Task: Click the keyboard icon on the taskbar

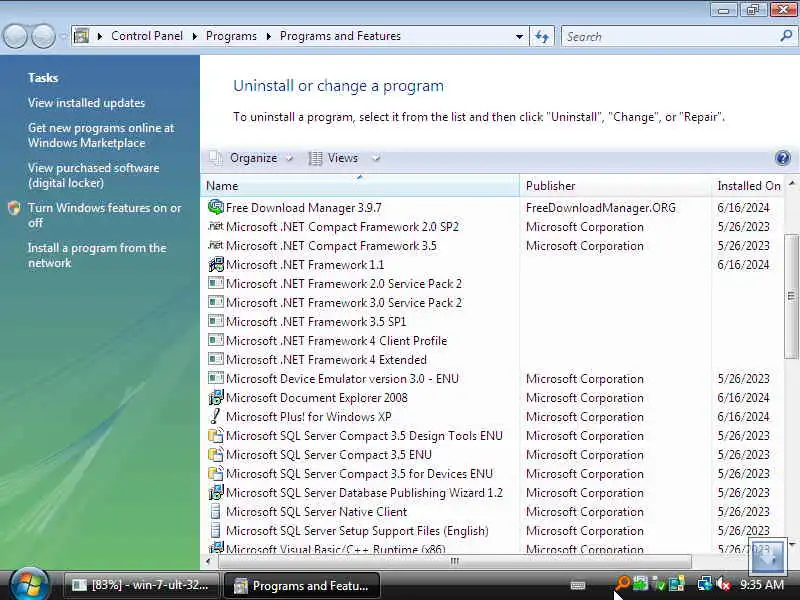Action: pyautogui.click(x=578, y=585)
